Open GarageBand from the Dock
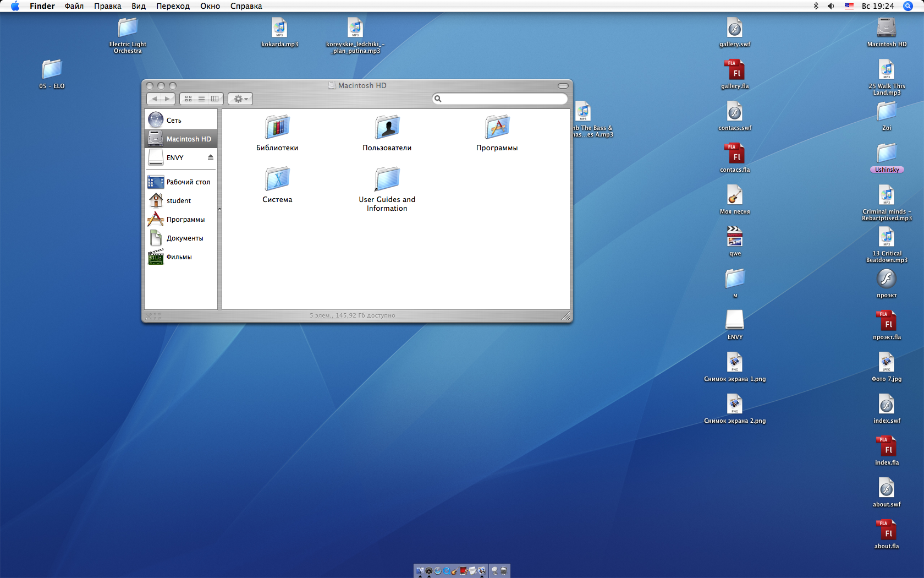The image size is (924, 578). coord(455,571)
